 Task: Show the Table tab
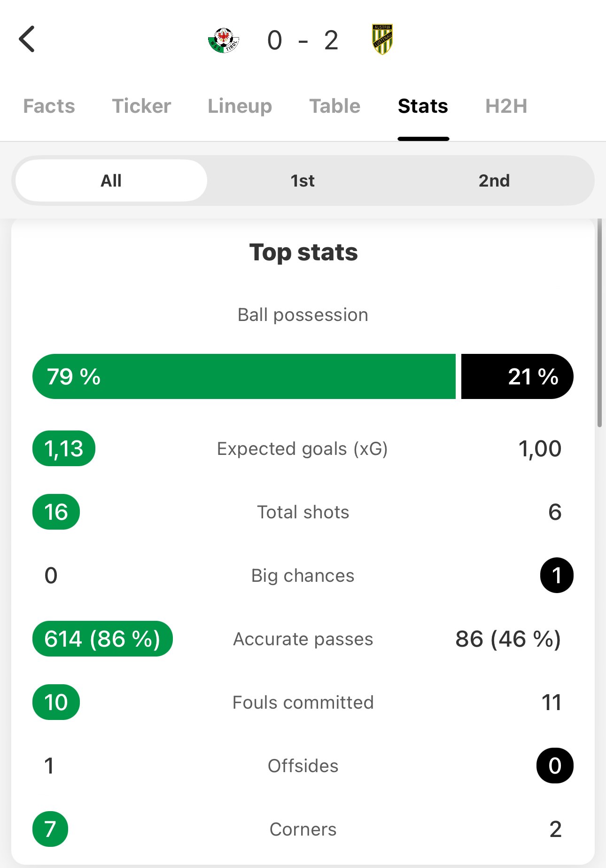point(334,106)
